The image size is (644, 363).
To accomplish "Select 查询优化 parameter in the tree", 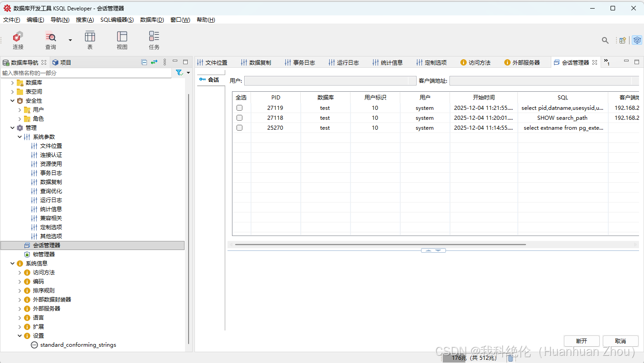I will tap(51, 191).
